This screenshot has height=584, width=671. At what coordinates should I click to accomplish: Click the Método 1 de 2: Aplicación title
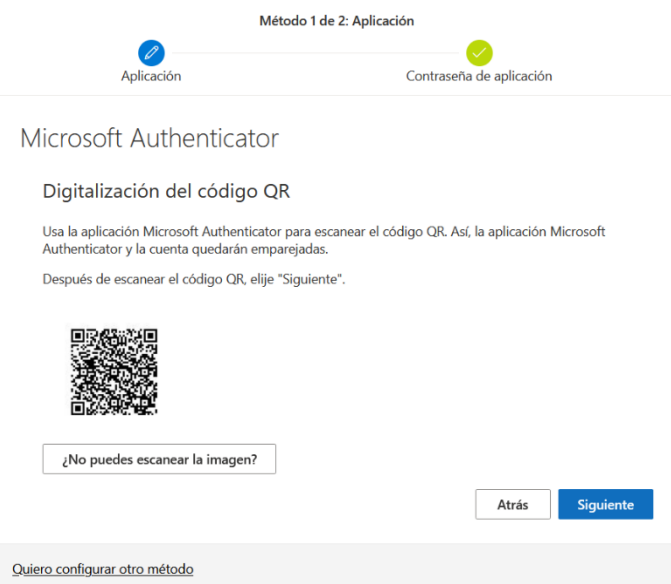[x=336, y=21]
